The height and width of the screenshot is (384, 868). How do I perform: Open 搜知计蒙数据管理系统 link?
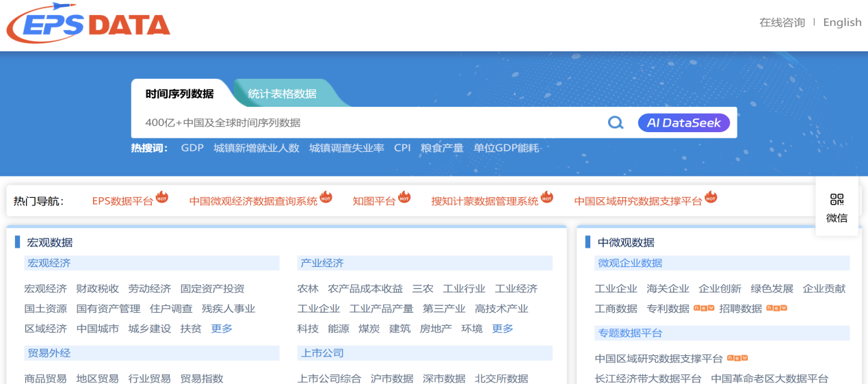point(485,201)
